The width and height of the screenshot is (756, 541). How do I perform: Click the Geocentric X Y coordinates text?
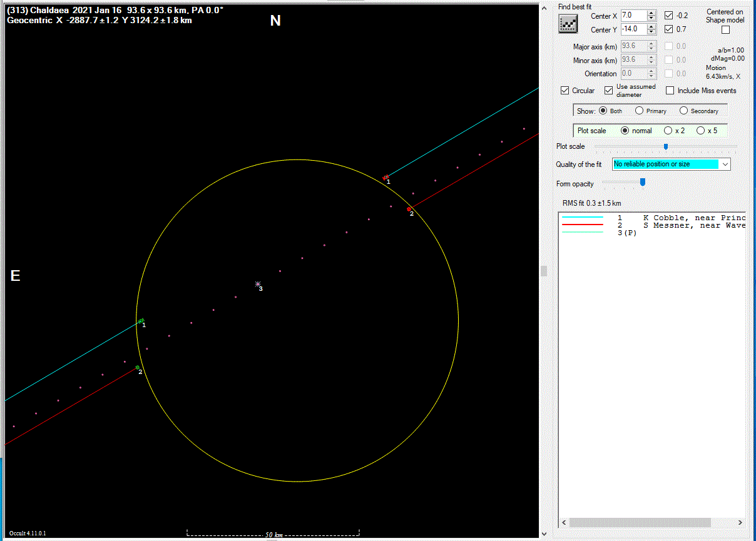(100, 20)
